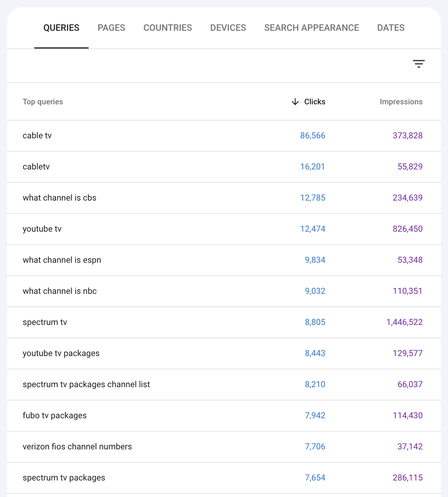Click the 55,829 impressions value
Viewport: 448px width, 497px height.
pyautogui.click(x=410, y=167)
